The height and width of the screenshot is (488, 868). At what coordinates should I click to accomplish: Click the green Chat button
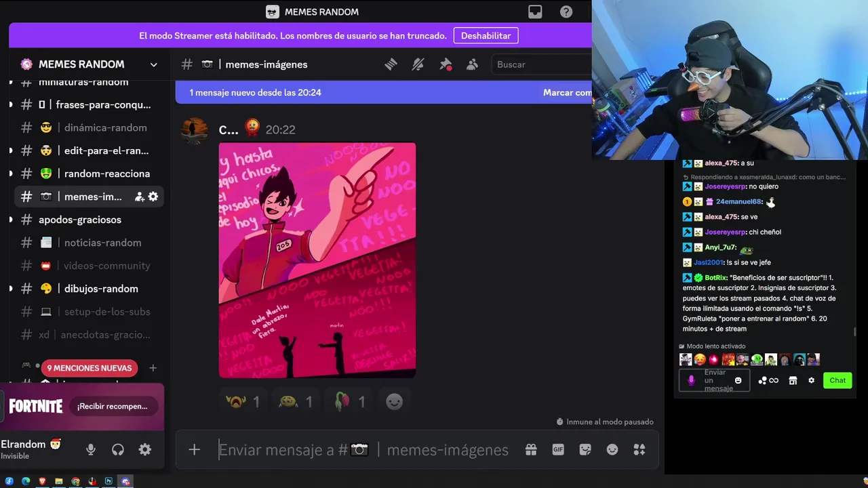tap(837, 380)
